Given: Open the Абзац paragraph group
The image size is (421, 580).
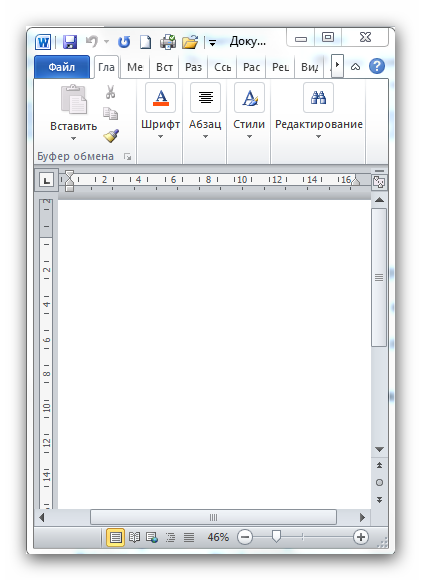Looking at the screenshot, I should [205, 111].
